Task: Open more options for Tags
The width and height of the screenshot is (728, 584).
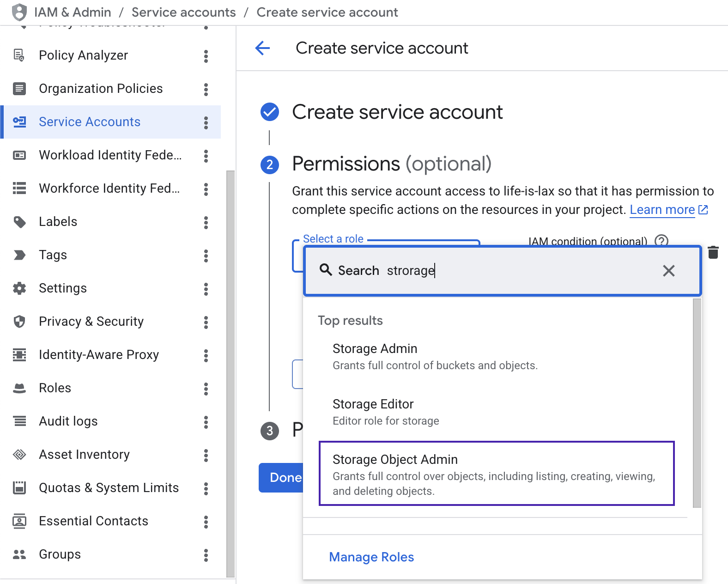Action: 206,256
